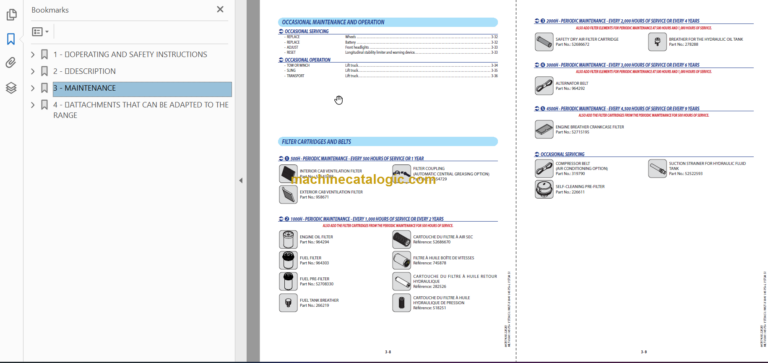Select bookmark 3 - Maintenance
The image size is (768, 363).
[142, 89]
